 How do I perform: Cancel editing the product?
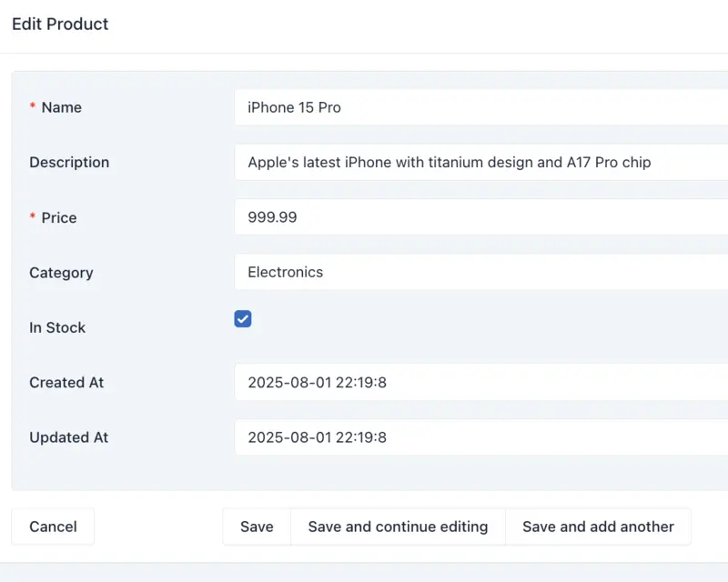pos(53,527)
